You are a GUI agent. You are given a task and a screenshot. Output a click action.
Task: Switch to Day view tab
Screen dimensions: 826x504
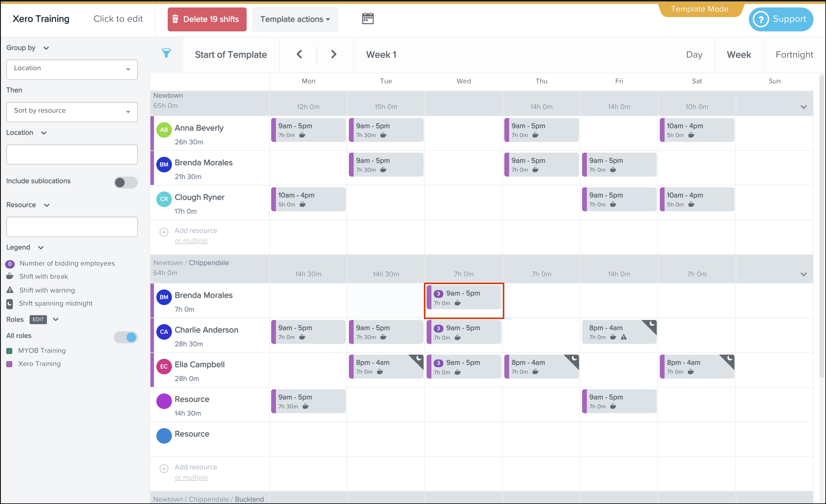click(x=694, y=55)
